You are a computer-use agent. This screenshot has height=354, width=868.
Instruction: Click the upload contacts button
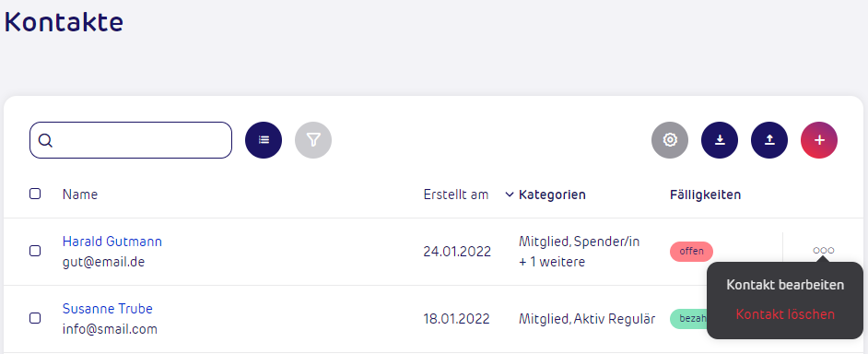tap(769, 140)
